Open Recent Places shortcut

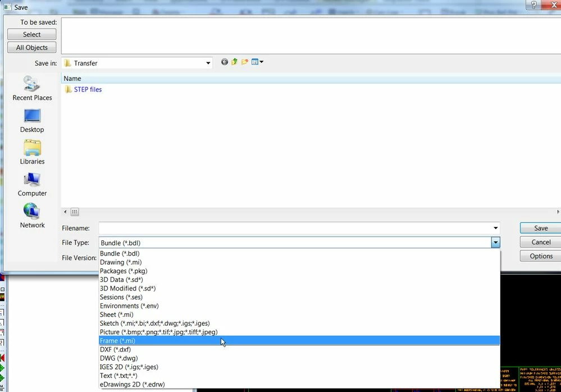[x=32, y=88]
